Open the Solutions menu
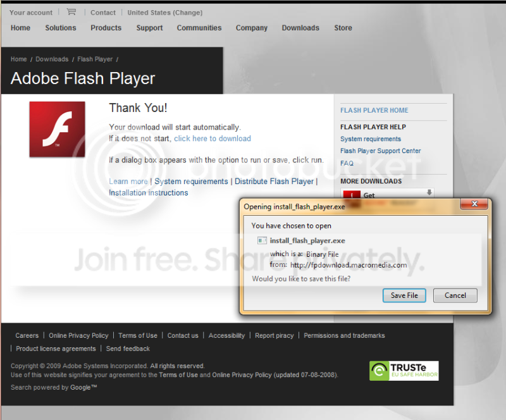Screen dimensions: 506x420 point(61,28)
